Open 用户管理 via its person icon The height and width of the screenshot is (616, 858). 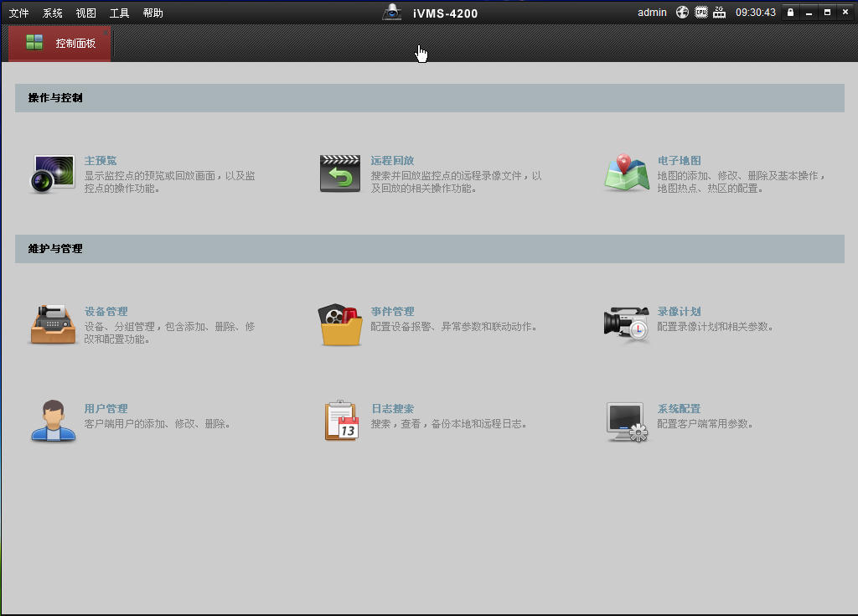53,421
